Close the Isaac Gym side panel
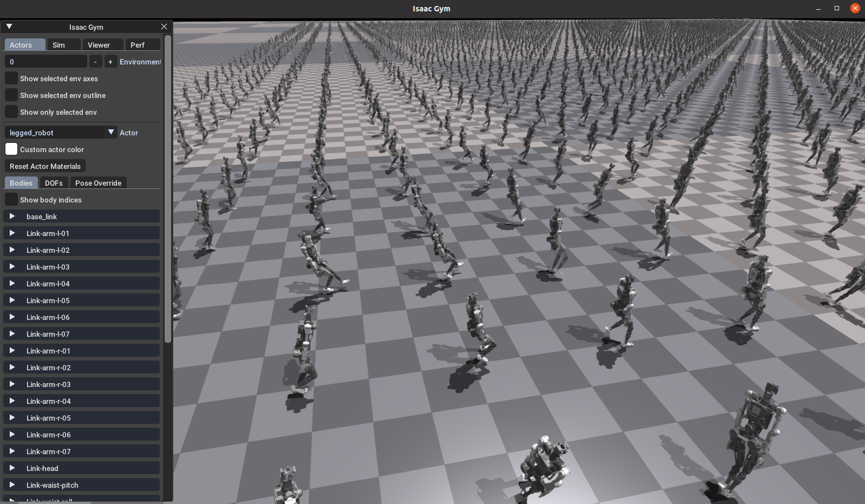This screenshot has height=504, width=865. point(164,27)
